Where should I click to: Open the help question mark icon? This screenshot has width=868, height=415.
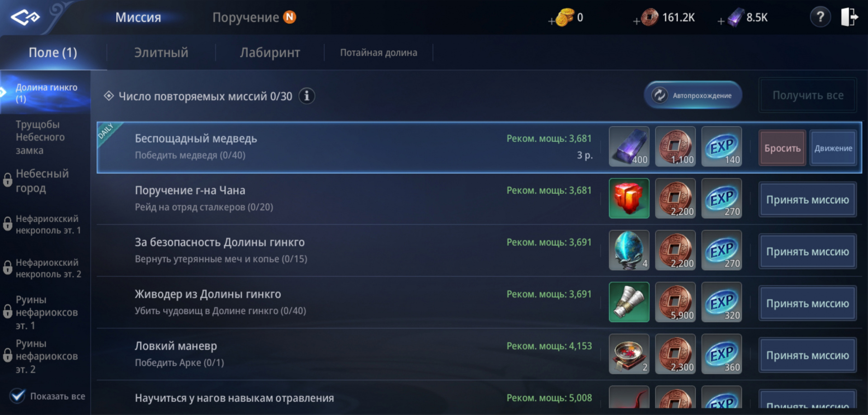[820, 18]
